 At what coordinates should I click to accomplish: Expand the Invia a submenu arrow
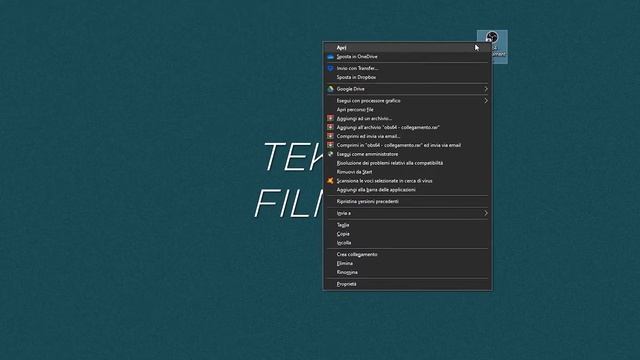pyautogui.click(x=486, y=213)
